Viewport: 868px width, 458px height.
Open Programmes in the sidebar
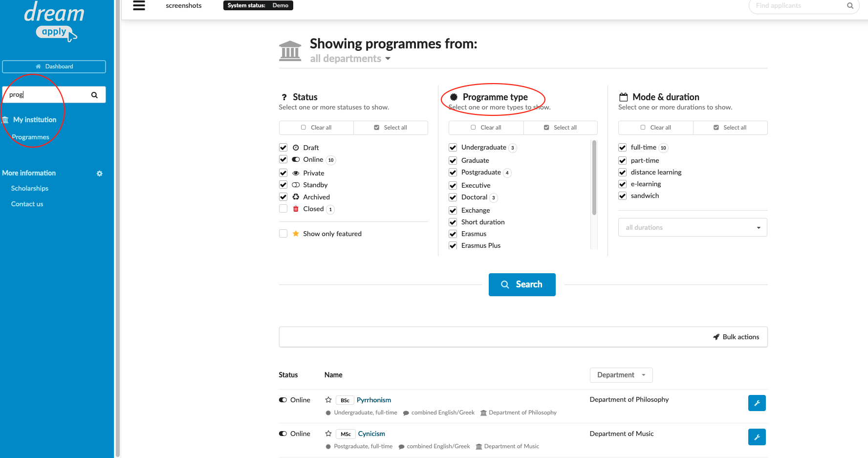pos(30,137)
